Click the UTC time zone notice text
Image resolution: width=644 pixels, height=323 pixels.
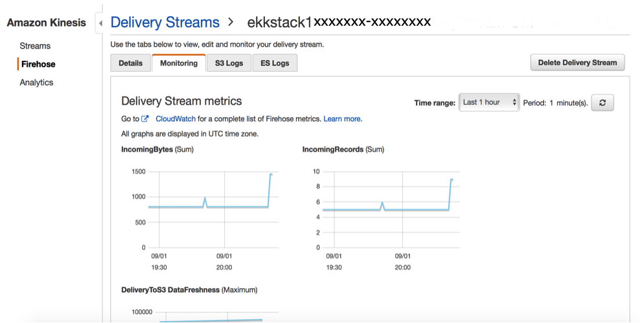[190, 134]
